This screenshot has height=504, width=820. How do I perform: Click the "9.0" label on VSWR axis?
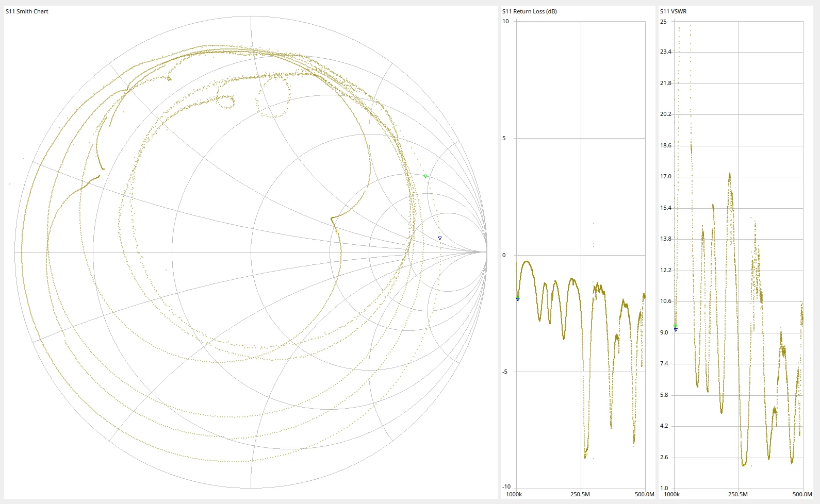coord(664,332)
